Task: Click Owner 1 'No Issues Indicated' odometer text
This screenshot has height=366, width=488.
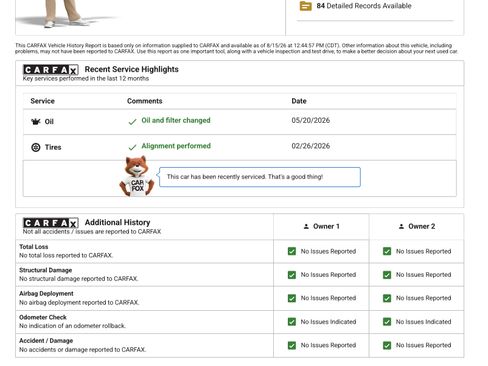Action: [328, 322]
